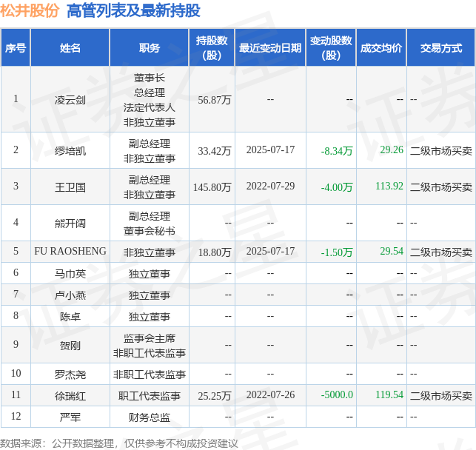Click the 法定代表人 position text
This screenshot has width=476, height=450.
150,107
